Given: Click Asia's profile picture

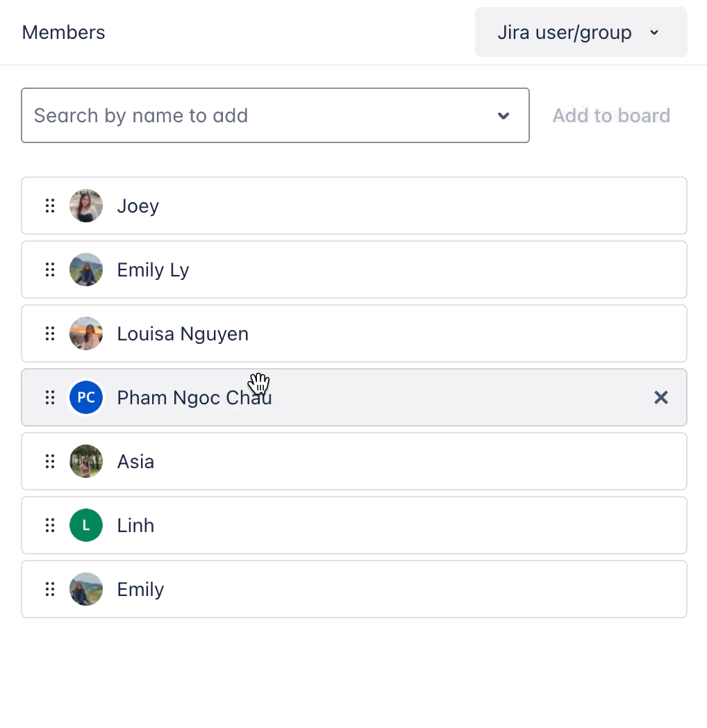Looking at the screenshot, I should click(85, 461).
